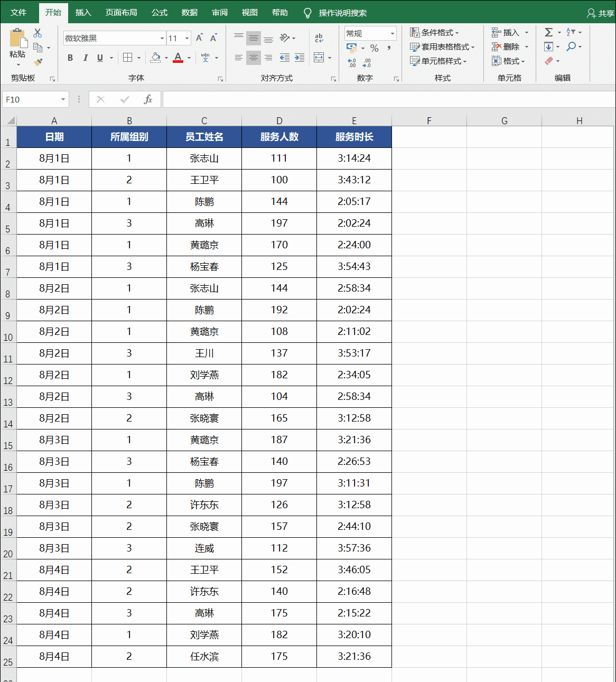Screen dimensions: 616x682
Task: Click the Cut scissors icon
Action: (38, 33)
